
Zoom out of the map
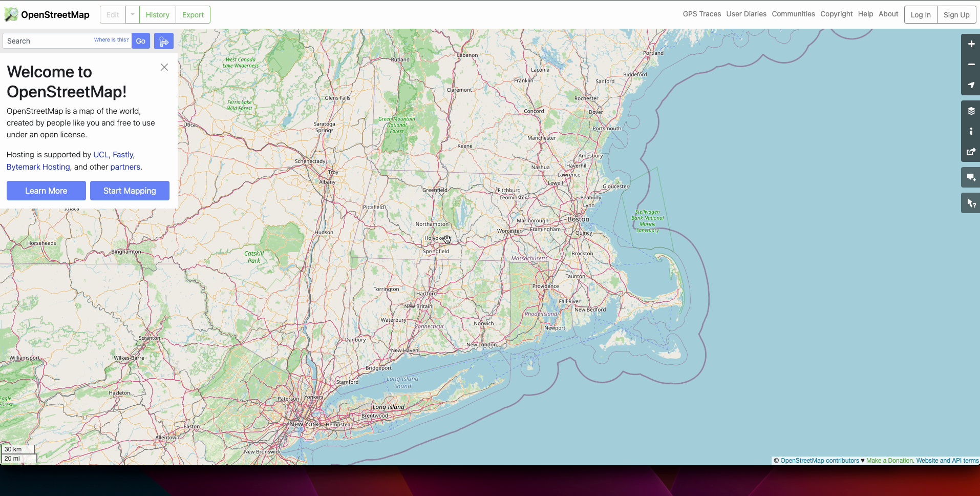point(971,65)
